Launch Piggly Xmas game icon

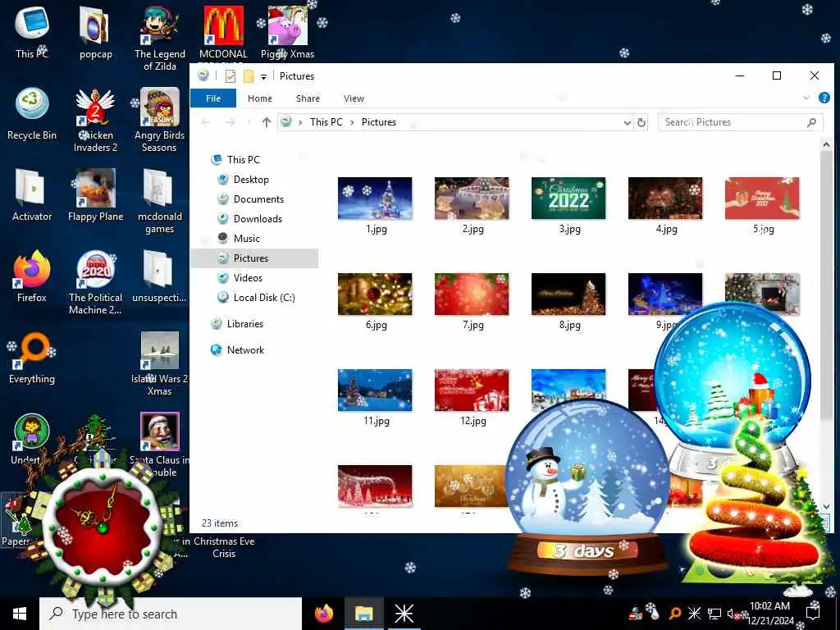287,31
